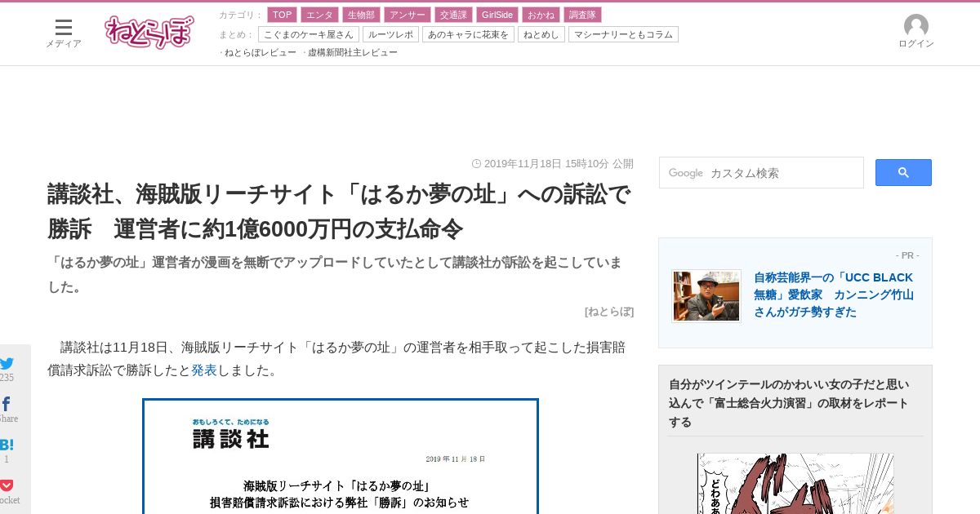This screenshot has height=514, width=980.
Task: Open the ねとめし summary
Action: (541, 34)
